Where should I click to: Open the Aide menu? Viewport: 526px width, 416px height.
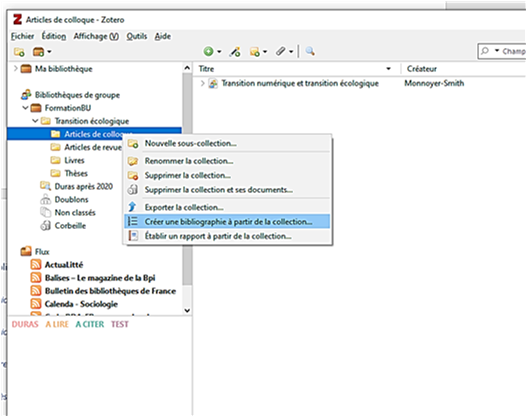pyautogui.click(x=163, y=36)
